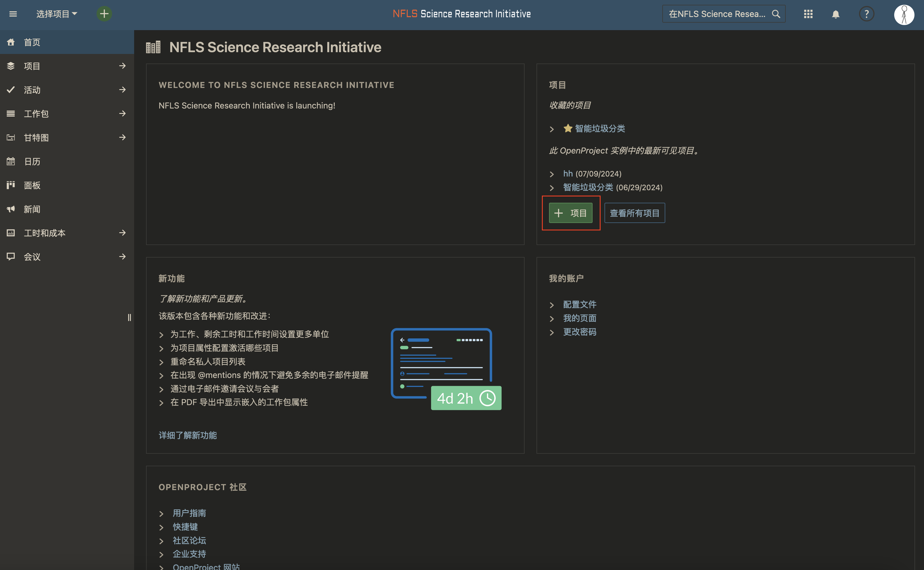Select 新闻 in the sidebar

point(32,209)
